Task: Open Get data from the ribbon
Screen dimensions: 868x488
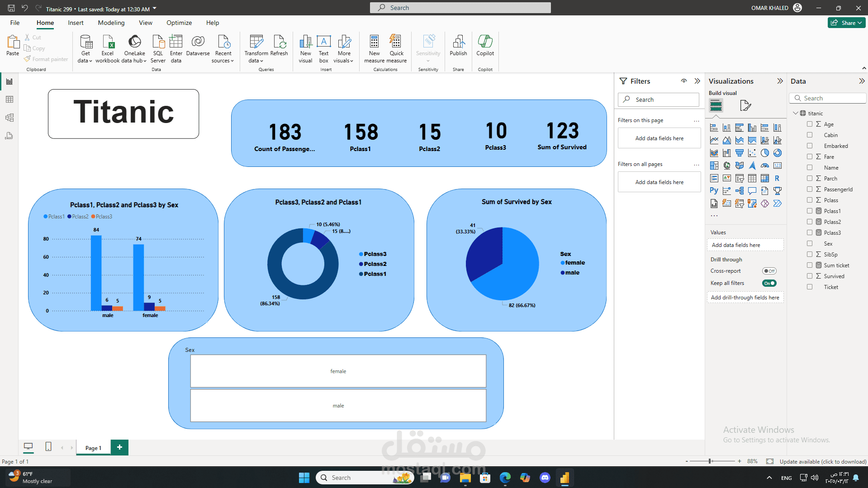Action: (x=85, y=48)
